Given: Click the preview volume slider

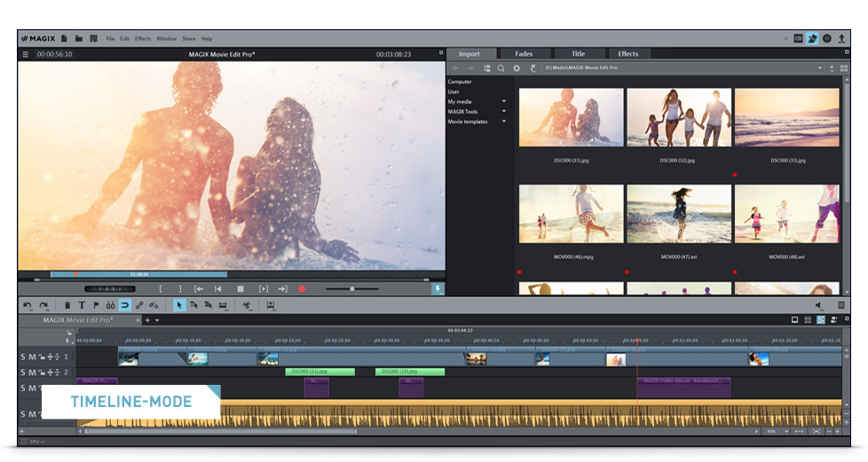Looking at the screenshot, I should (x=352, y=288).
